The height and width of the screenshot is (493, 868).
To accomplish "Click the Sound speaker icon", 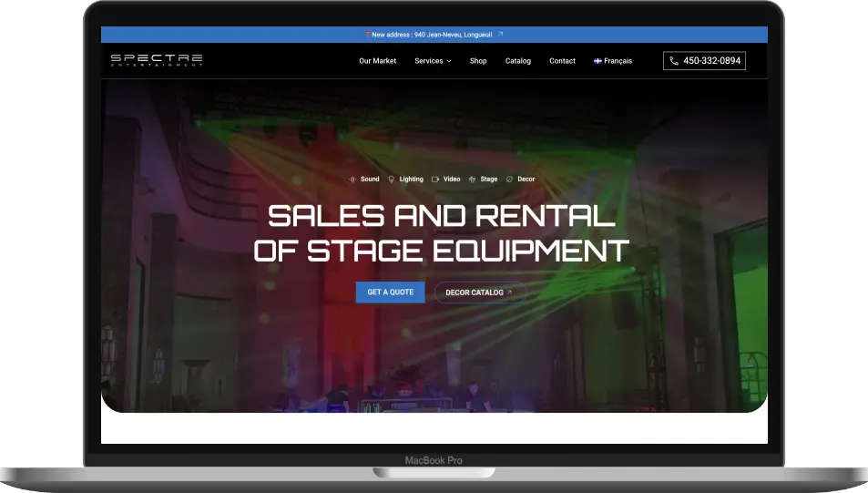I will 353,180.
